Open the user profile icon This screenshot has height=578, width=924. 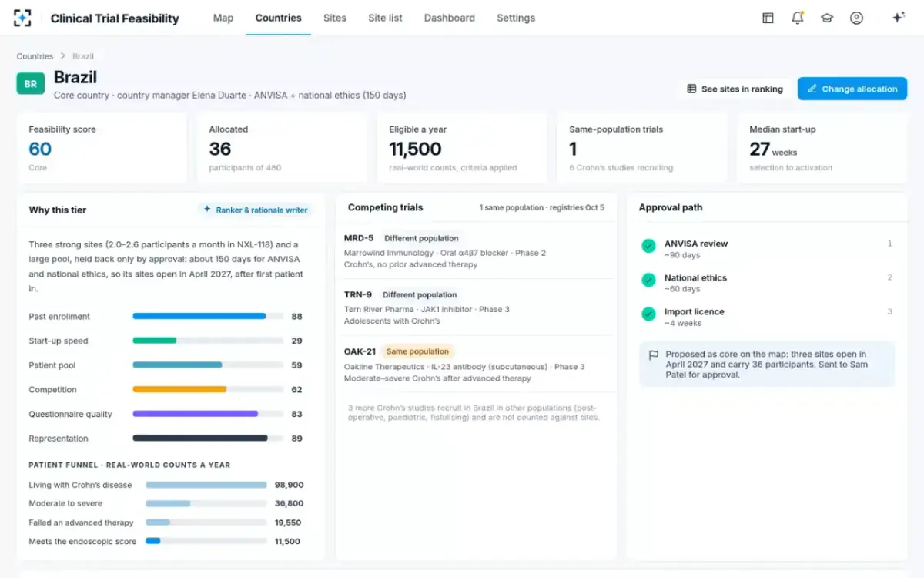pos(856,18)
